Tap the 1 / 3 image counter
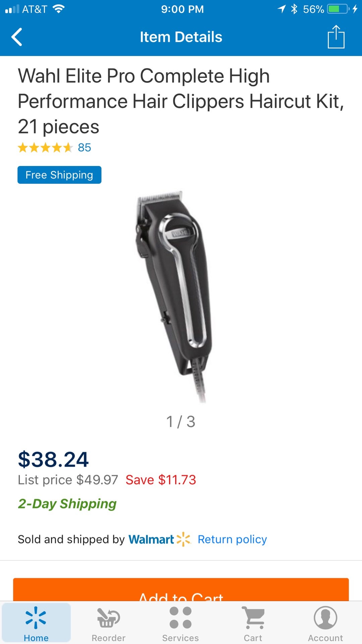Viewport: 362px width, 644px height. (181, 422)
